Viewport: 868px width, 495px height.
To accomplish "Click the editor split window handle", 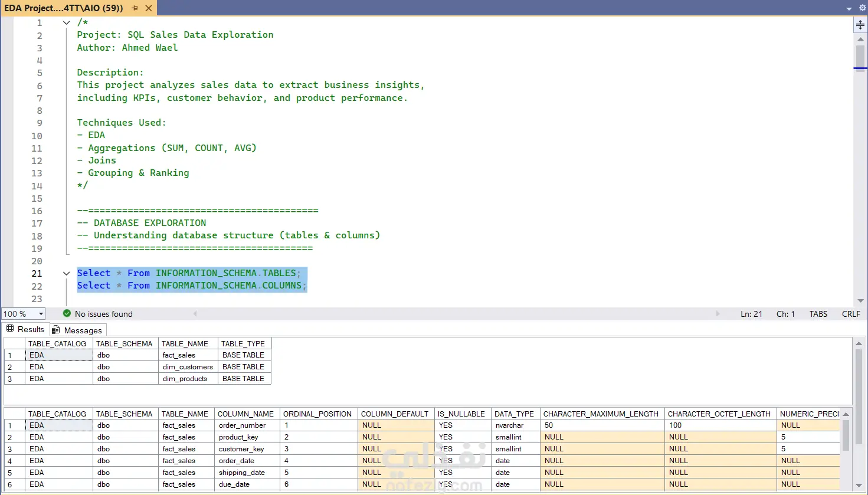I will 860,25.
